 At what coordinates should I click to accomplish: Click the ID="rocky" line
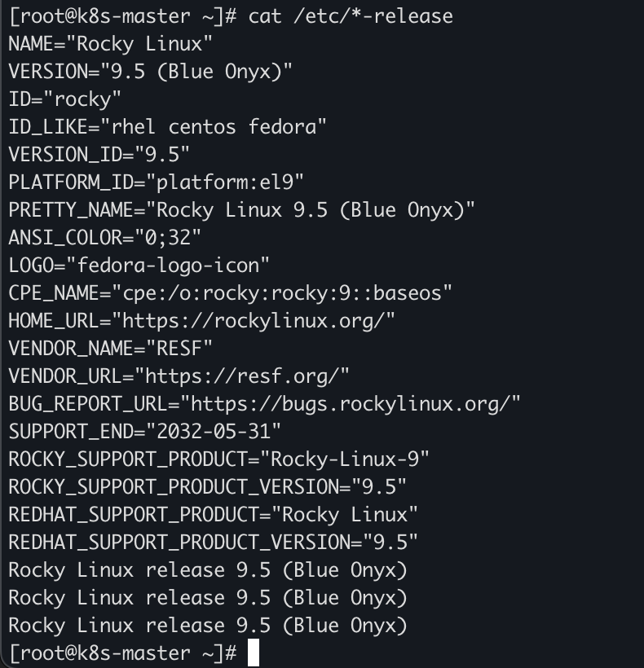pyautogui.click(x=64, y=99)
